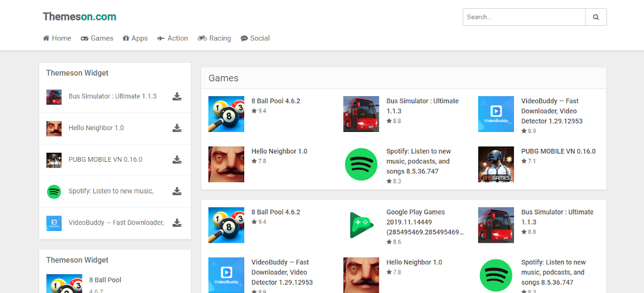Click the Games section heading
Image resolution: width=644 pixels, height=293 pixels.
pyautogui.click(x=224, y=78)
